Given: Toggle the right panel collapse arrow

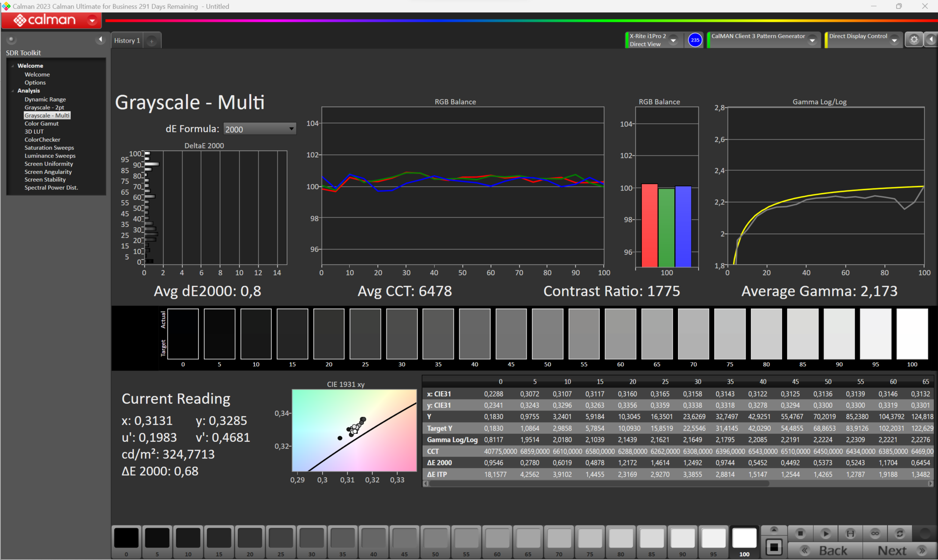Looking at the screenshot, I should pyautogui.click(x=931, y=40).
